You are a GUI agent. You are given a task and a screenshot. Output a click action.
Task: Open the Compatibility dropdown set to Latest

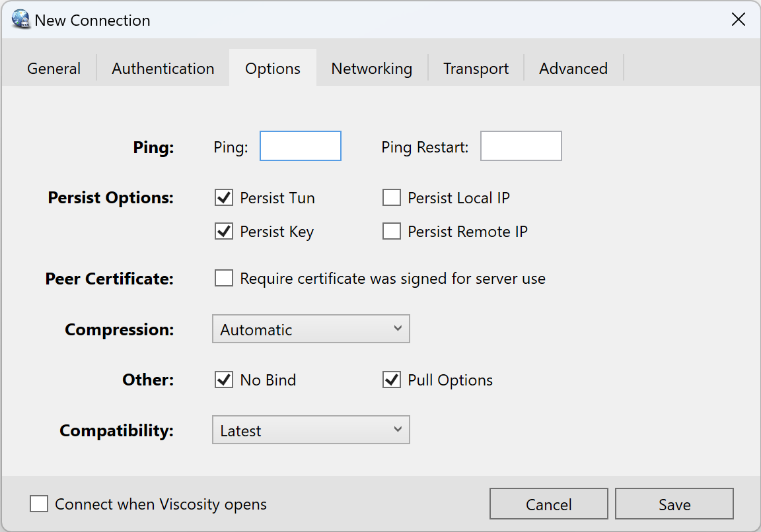[x=311, y=430]
